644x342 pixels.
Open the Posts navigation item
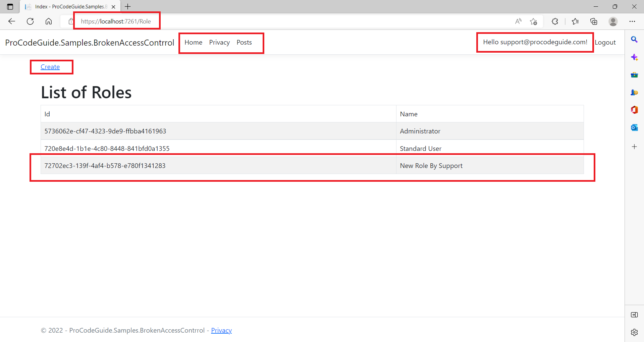pyautogui.click(x=244, y=42)
